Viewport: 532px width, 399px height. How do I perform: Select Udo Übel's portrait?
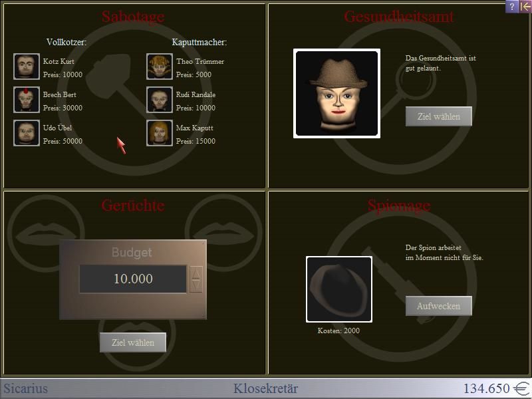[27, 133]
